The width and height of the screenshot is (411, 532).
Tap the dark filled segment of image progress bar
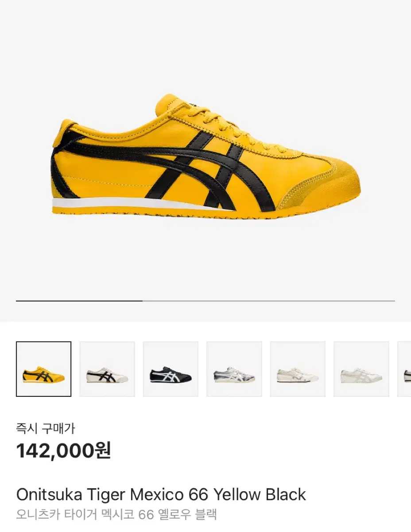[x=79, y=301]
